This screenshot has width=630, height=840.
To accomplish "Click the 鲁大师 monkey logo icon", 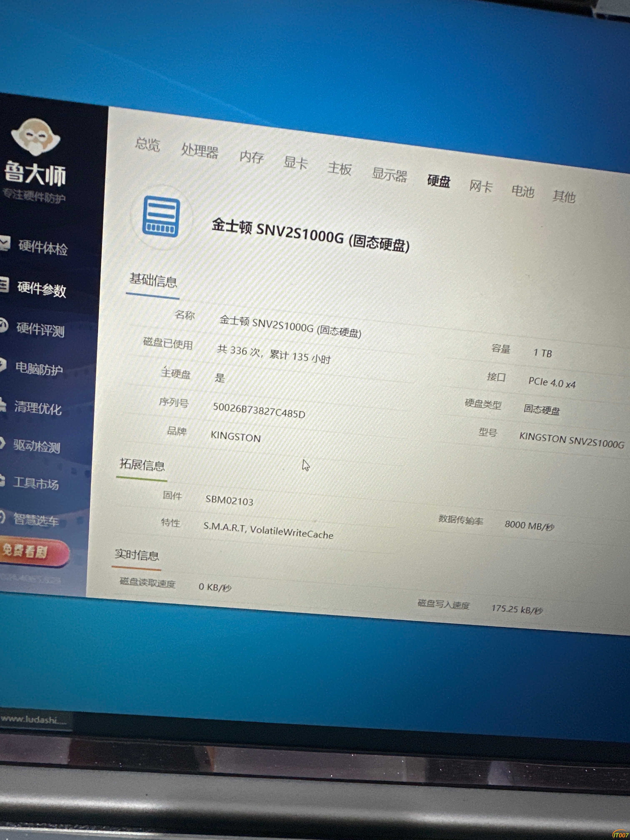I will tap(35, 137).
